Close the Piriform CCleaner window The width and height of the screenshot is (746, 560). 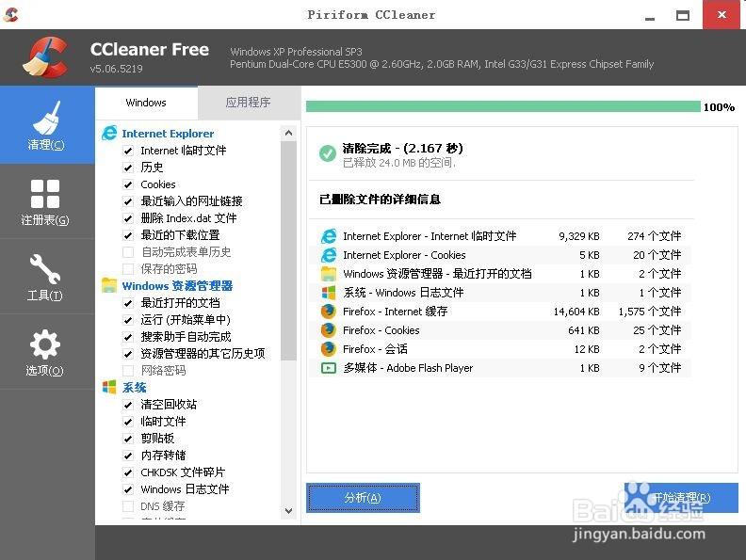[722, 15]
